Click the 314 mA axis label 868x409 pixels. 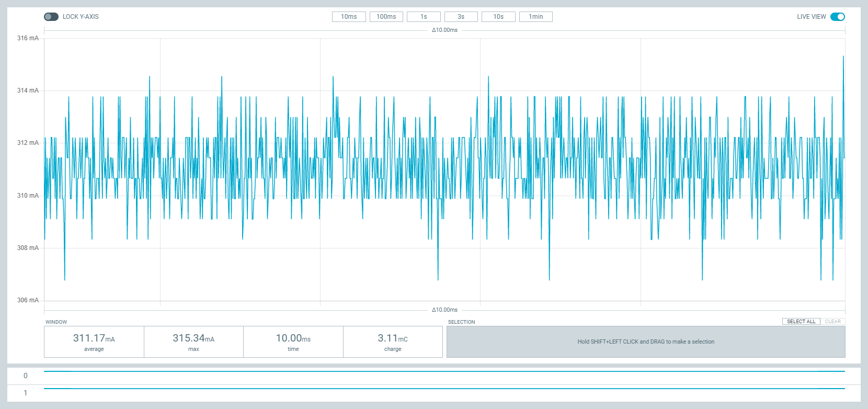(x=28, y=90)
